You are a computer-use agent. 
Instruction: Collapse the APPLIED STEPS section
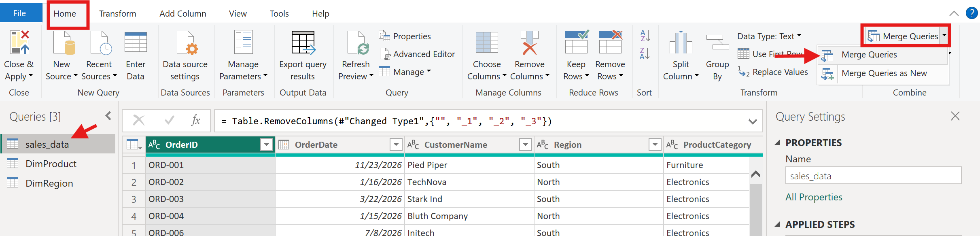pyautogui.click(x=778, y=224)
